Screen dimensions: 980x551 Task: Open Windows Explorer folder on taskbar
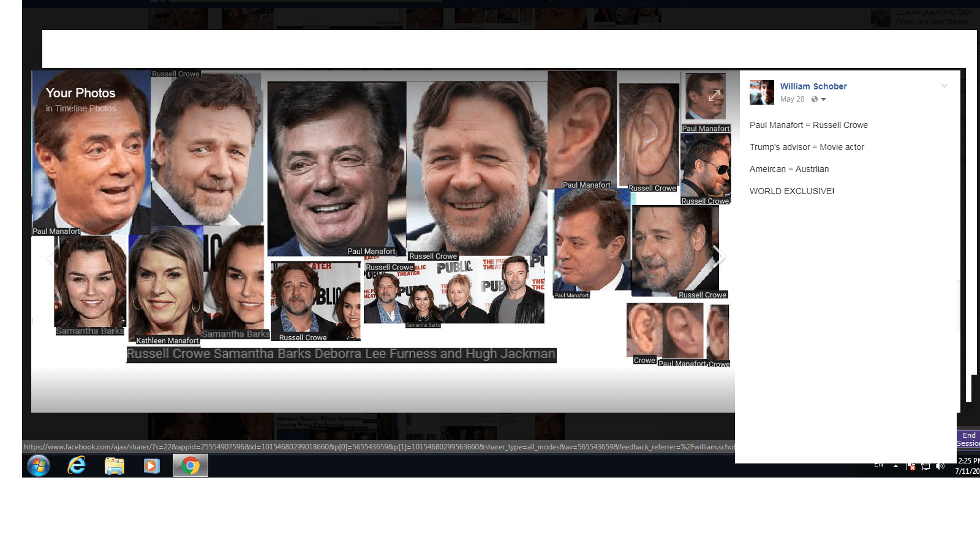pyautogui.click(x=115, y=466)
